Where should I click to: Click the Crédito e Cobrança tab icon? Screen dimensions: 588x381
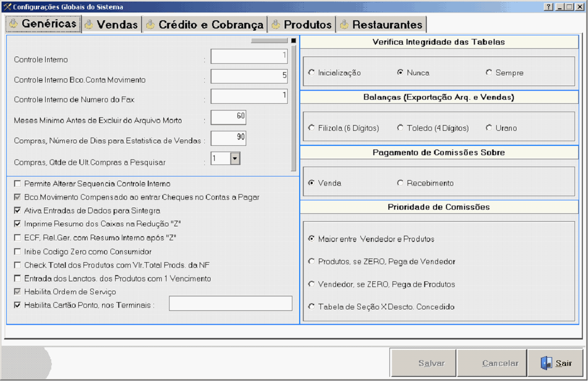pos(150,25)
